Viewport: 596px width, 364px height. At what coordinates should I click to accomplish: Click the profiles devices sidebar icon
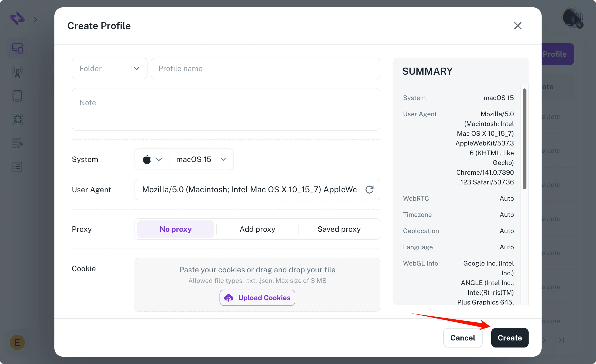pos(17,48)
